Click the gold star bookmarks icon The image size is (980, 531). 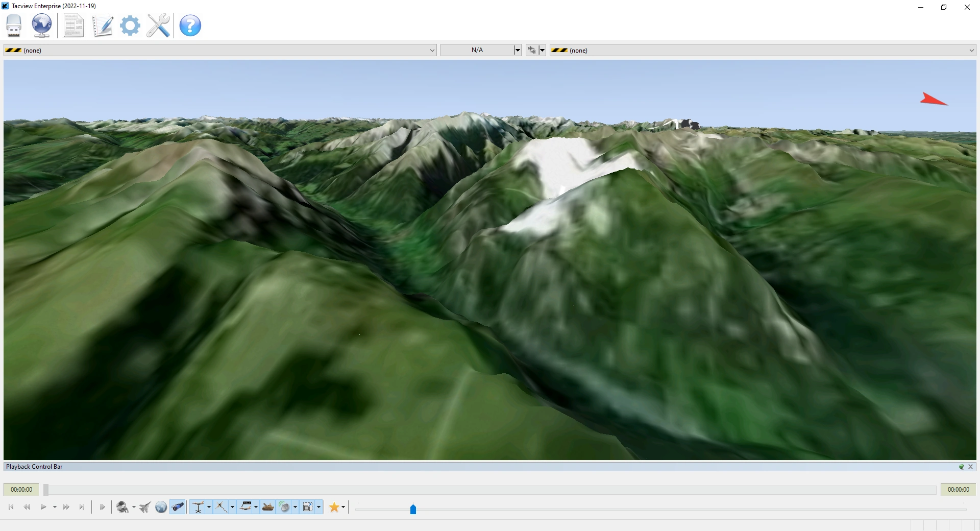[x=334, y=507]
